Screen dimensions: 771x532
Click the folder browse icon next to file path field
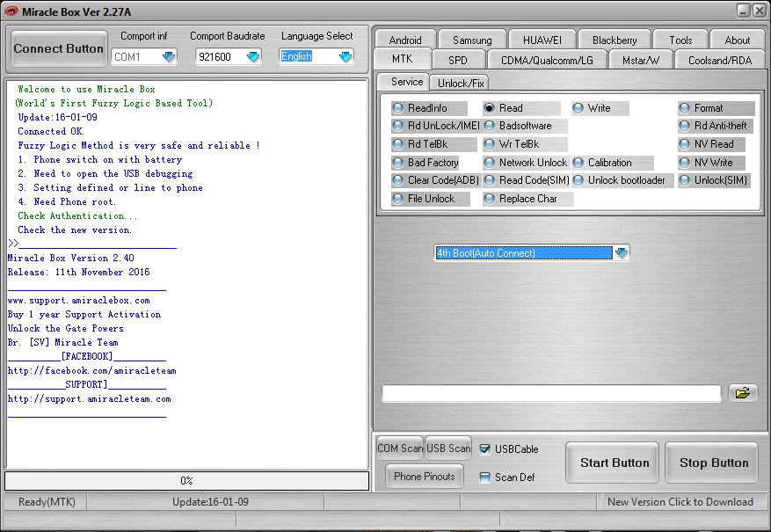(x=743, y=393)
